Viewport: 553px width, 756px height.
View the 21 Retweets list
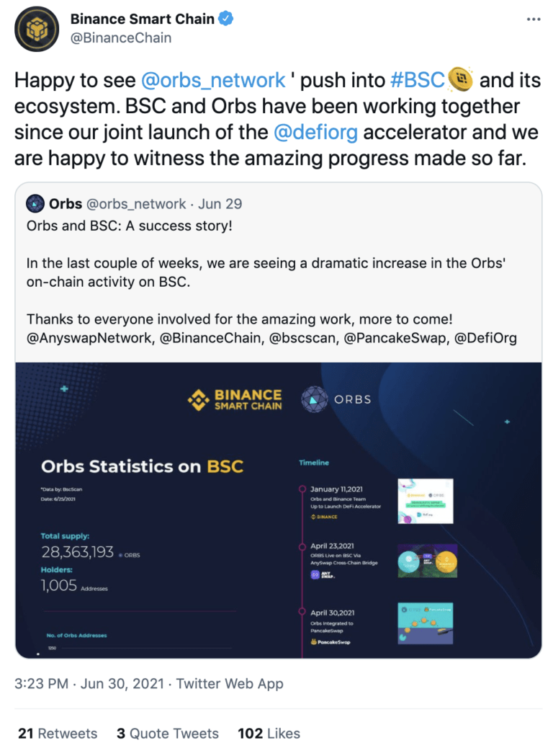point(58,734)
